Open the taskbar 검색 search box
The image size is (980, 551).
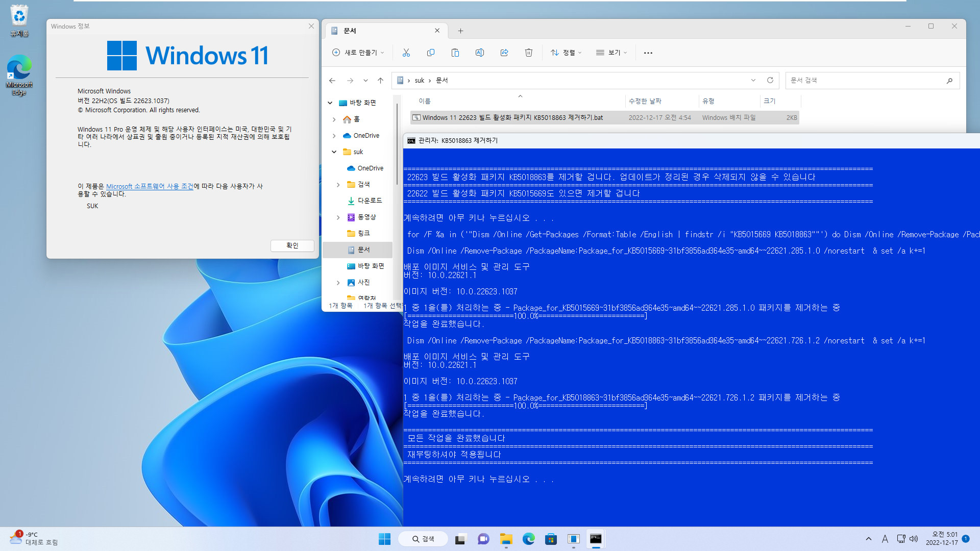[423, 539]
